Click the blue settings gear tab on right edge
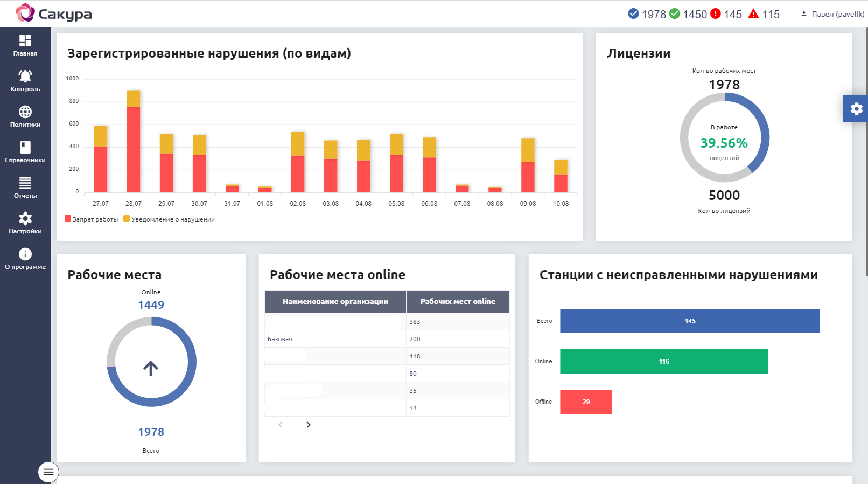Screen dimensions: 868x484 (x=856, y=108)
